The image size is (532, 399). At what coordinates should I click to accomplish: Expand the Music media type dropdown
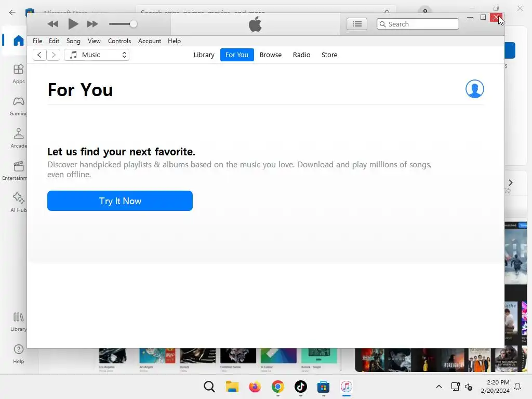[x=97, y=55]
